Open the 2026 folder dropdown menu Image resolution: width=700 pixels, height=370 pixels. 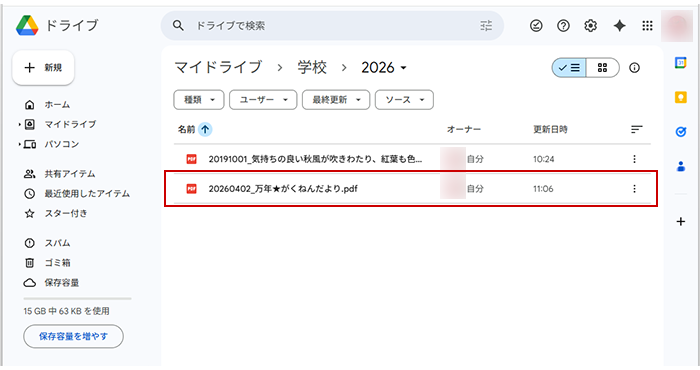tap(384, 68)
